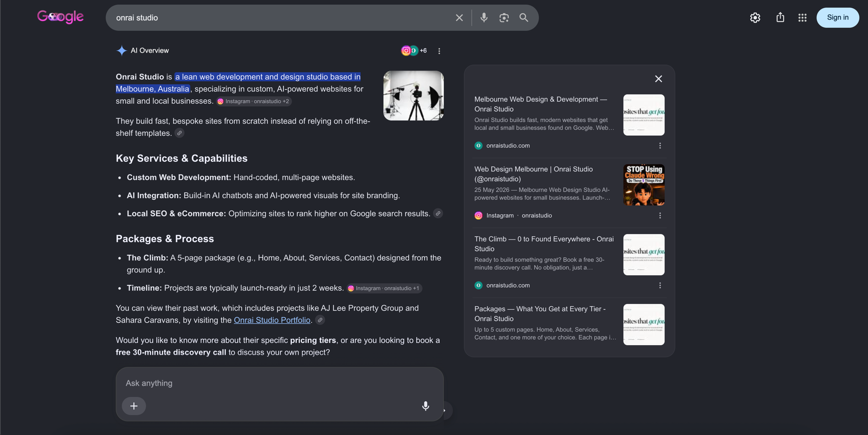Viewport: 868px width, 435px height.
Task: Click the highlighted lean web development text
Action: [238, 83]
